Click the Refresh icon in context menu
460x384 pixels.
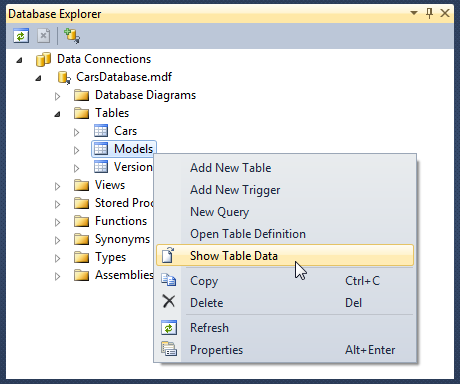[x=169, y=328]
